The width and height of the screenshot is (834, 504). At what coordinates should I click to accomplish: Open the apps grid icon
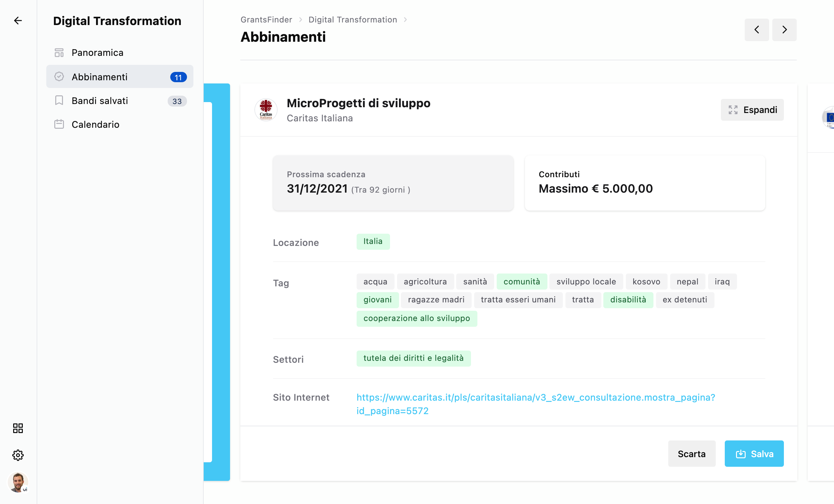[18, 428]
